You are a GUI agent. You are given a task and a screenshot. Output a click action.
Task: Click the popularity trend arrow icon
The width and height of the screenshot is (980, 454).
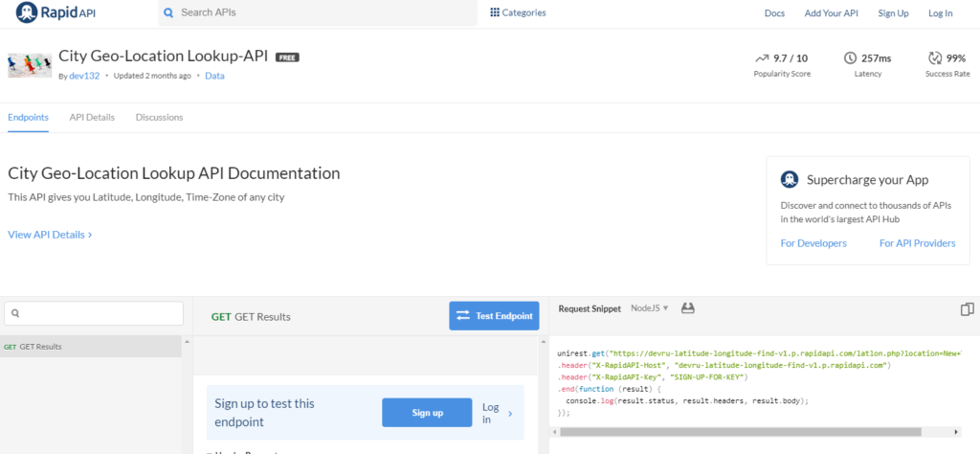761,58
